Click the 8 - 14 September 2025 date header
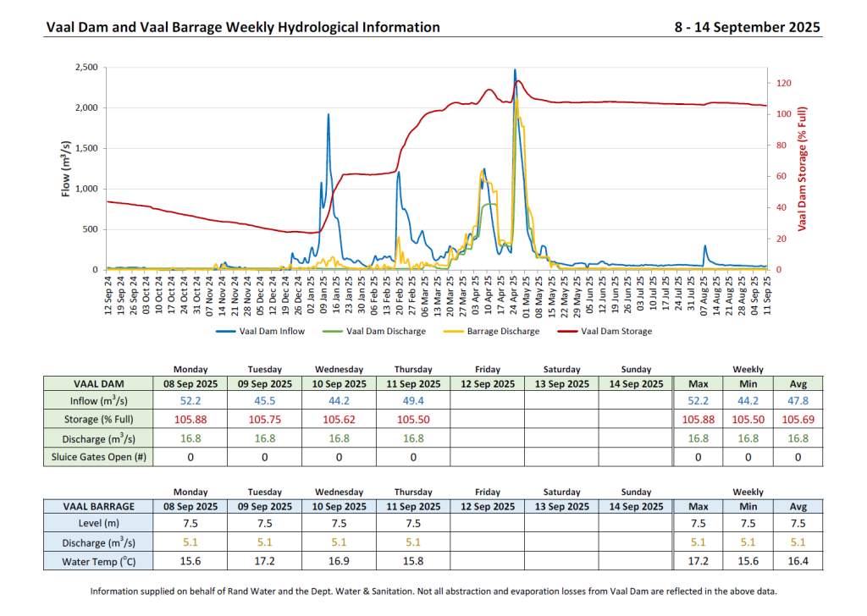Image resolution: width=867 pixels, height=616 pixels. [x=747, y=27]
